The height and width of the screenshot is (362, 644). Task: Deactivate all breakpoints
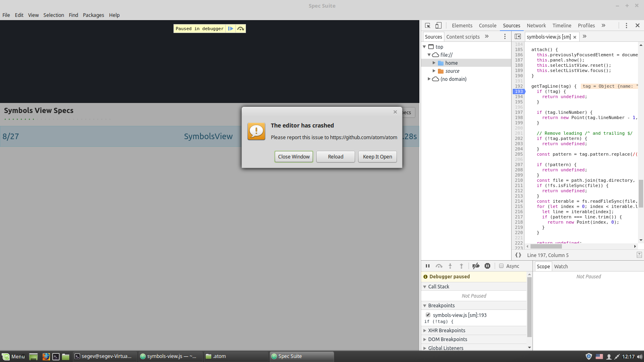point(476,266)
